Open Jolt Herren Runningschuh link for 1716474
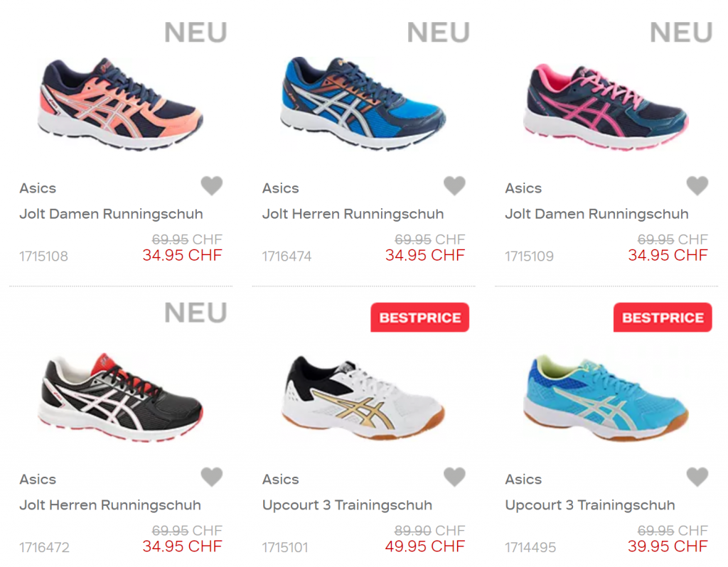The image size is (728, 567). [353, 214]
